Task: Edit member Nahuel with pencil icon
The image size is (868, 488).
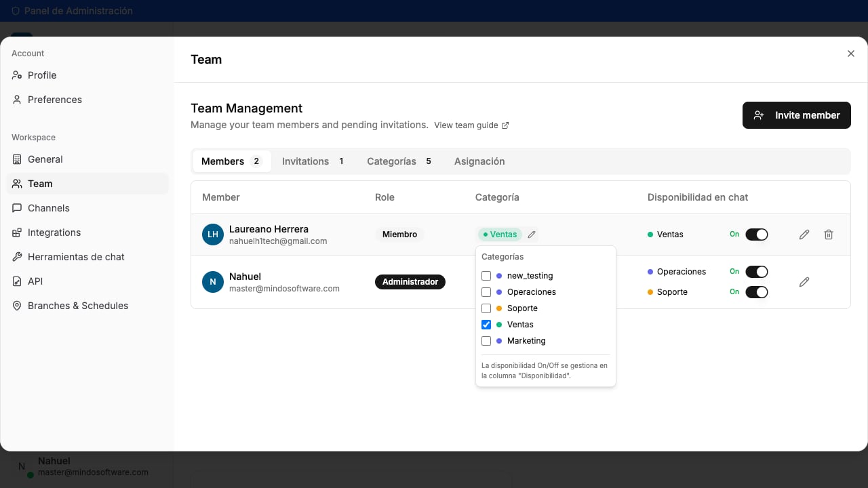Action: [x=804, y=282]
